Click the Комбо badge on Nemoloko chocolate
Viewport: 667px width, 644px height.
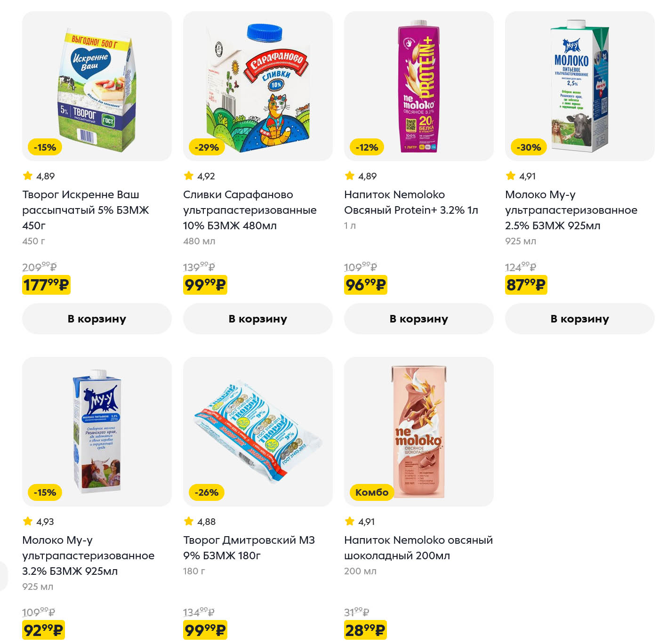(x=371, y=492)
